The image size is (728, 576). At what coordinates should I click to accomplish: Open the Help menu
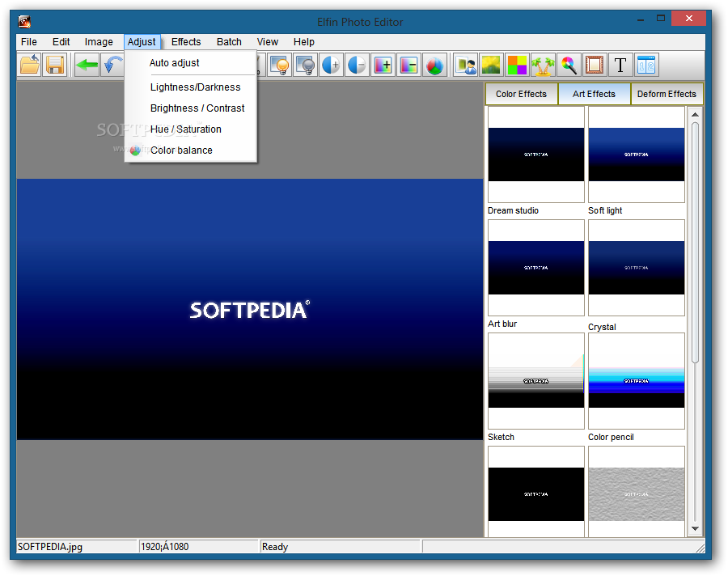[x=303, y=42]
